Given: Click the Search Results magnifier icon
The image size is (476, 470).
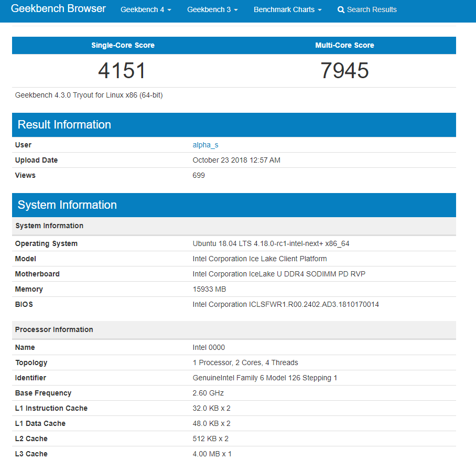Looking at the screenshot, I should click(341, 10).
